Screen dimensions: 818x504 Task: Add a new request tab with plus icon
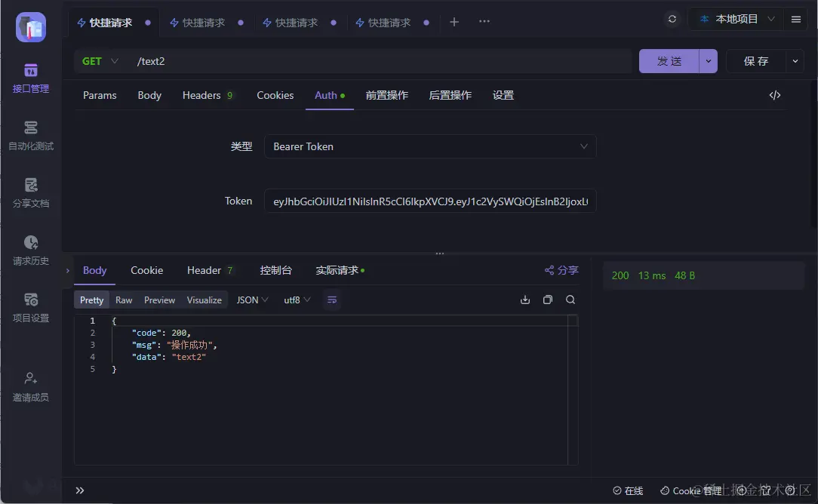(454, 22)
